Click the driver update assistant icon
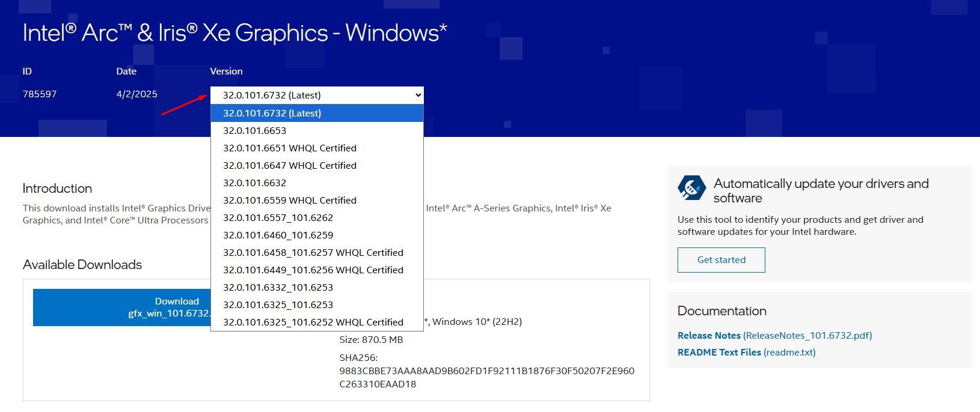 click(691, 189)
